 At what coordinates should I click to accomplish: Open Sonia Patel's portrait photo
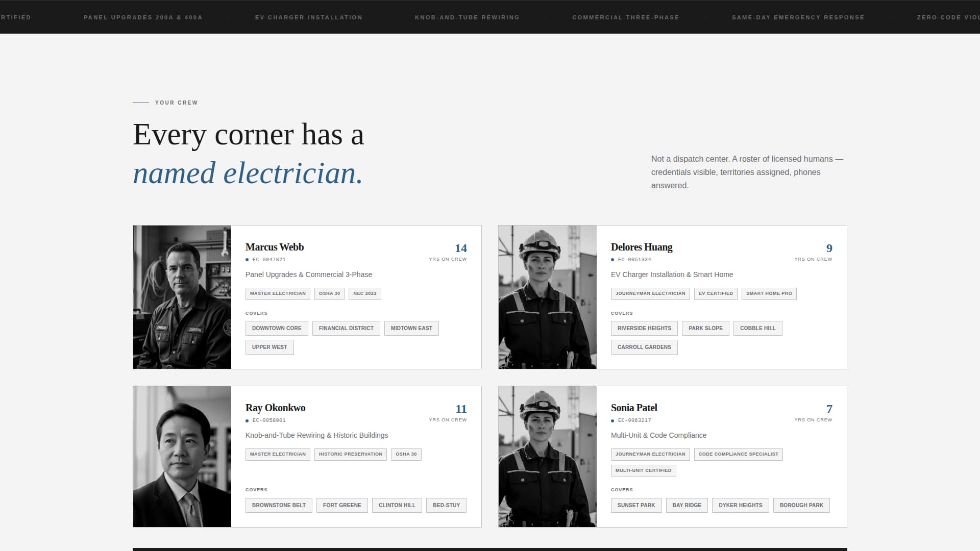click(x=547, y=457)
